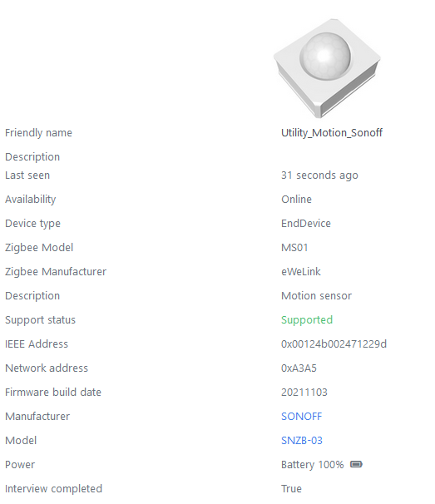Click the EndDevice device type value
Viewport: 435px width, 504px height.
tap(306, 224)
